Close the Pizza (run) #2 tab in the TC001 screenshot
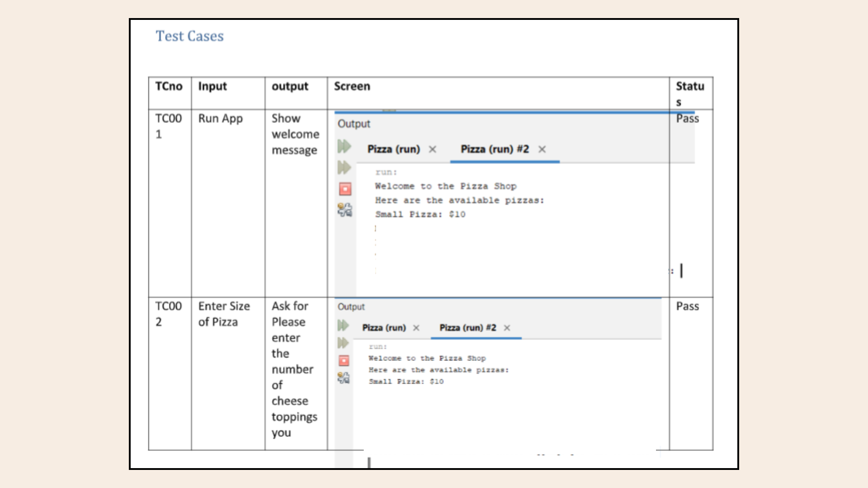 (x=542, y=150)
